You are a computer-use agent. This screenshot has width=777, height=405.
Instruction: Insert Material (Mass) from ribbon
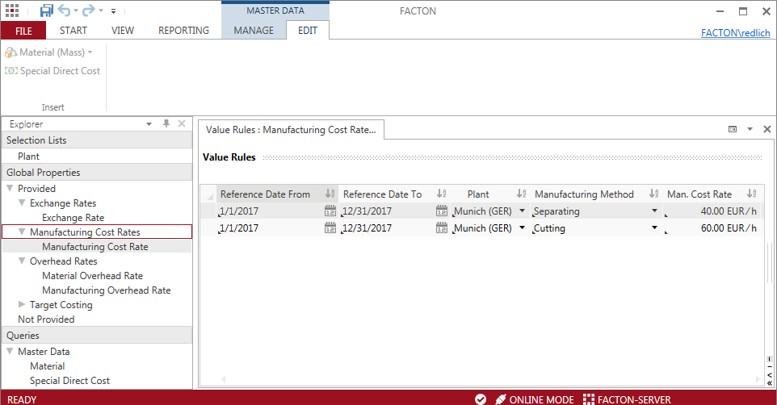49,53
